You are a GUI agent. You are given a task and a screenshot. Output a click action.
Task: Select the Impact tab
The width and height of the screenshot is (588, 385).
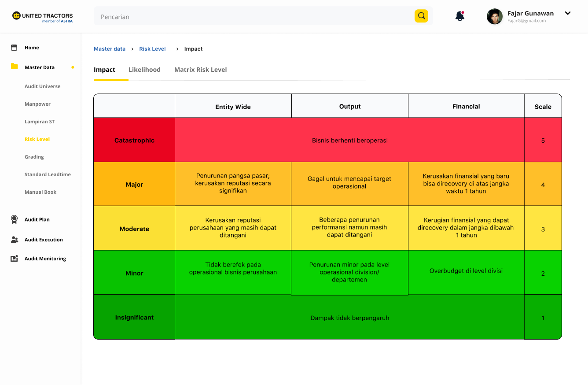104,70
